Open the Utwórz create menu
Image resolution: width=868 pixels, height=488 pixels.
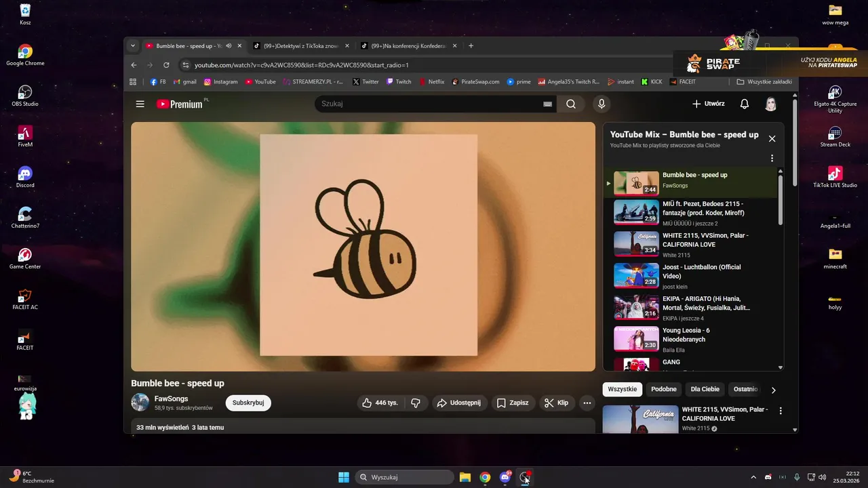709,104
